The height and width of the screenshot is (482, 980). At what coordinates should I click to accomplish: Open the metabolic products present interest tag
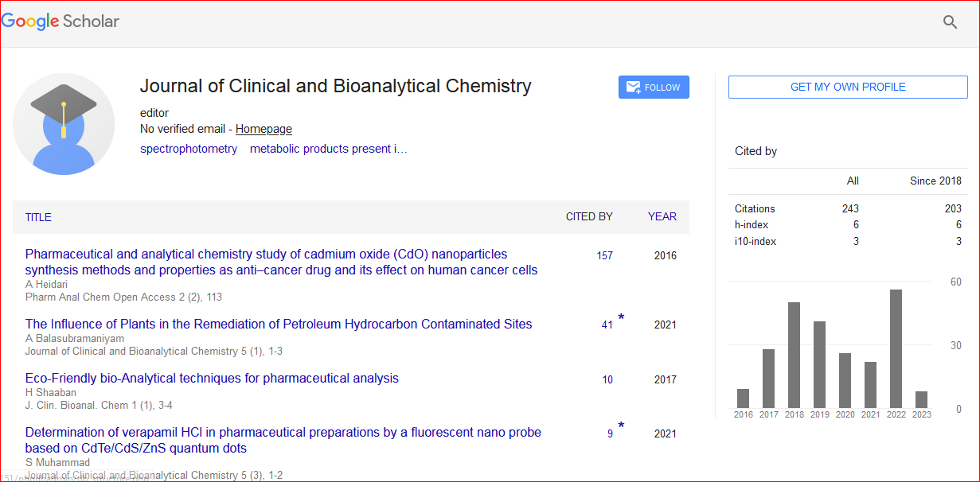click(x=328, y=149)
